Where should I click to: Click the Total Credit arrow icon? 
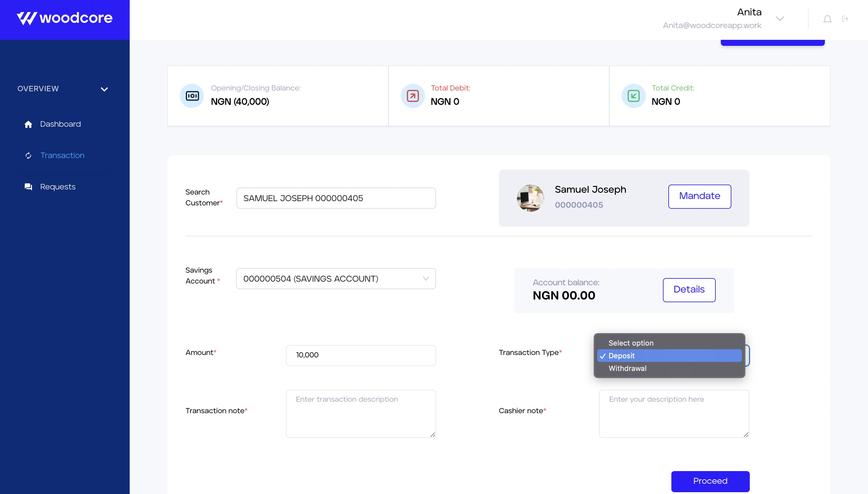point(633,96)
